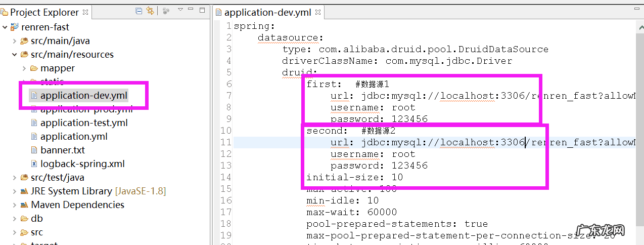Open the Project Explorer View Menu dropdown
The height and width of the screenshot is (245, 644).
[x=180, y=10]
